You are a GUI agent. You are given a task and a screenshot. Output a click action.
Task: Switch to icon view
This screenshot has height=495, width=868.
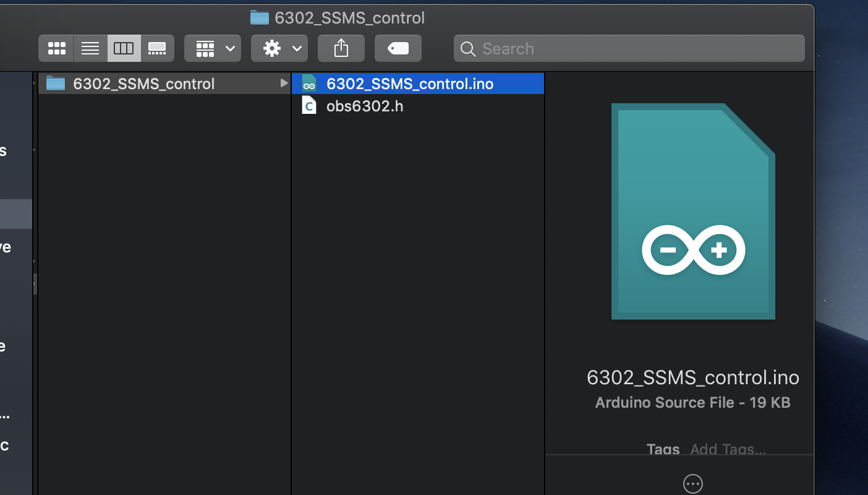pos(56,48)
